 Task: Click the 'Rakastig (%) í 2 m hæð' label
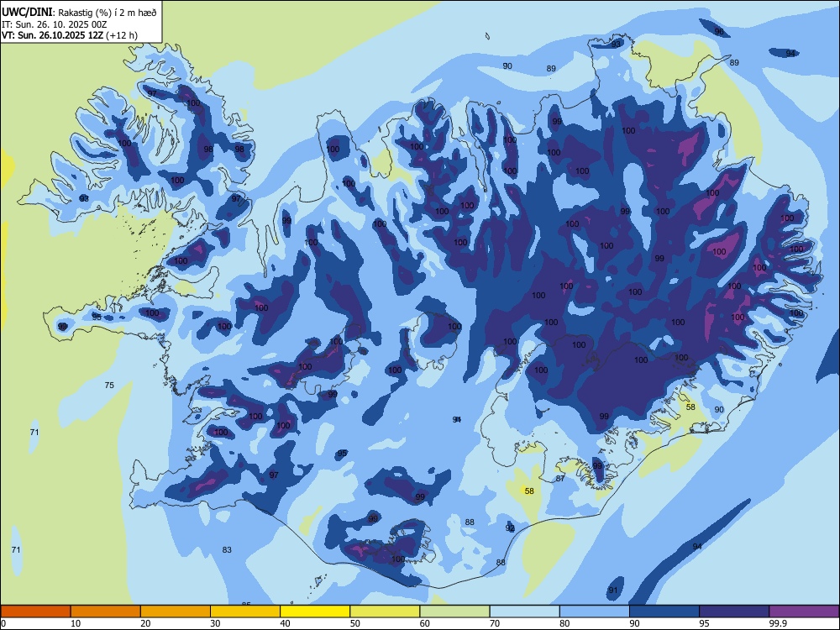coord(108,13)
